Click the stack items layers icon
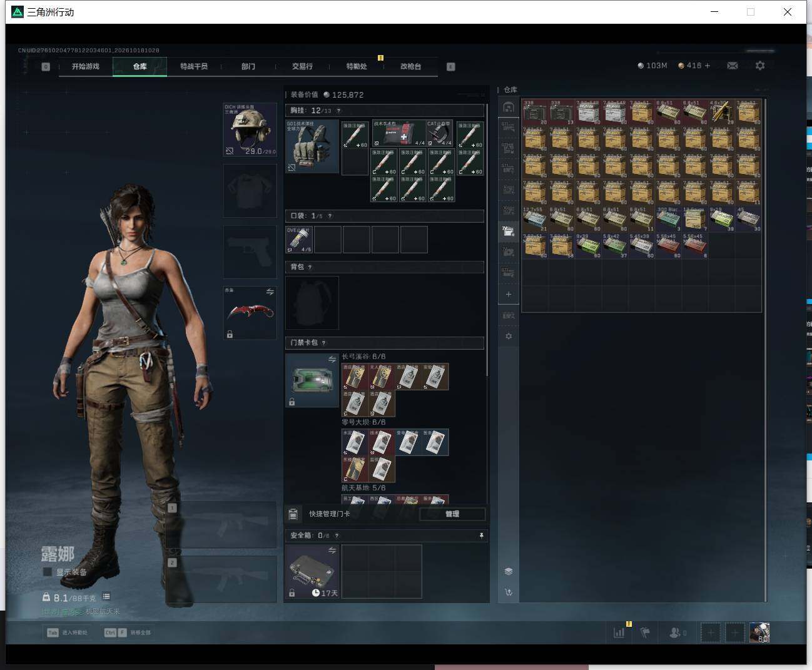The image size is (812, 670). (x=509, y=571)
